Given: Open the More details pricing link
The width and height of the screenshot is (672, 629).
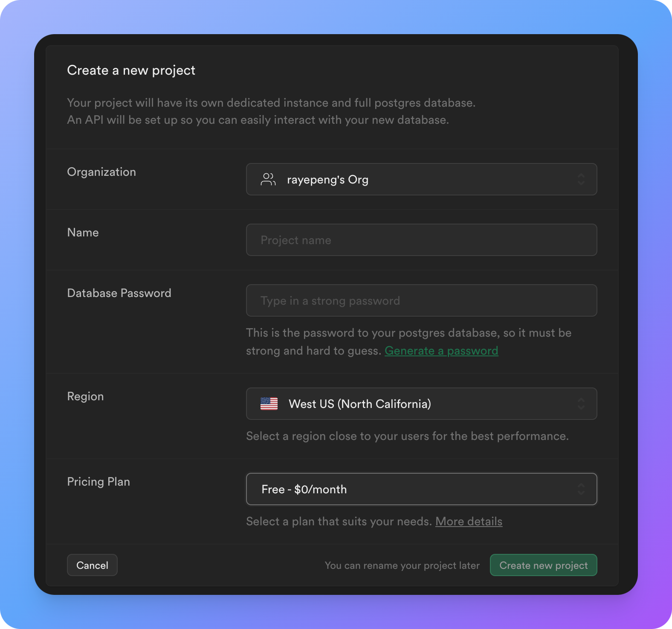Looking at the screenshot, I should [x=469, y=521].
